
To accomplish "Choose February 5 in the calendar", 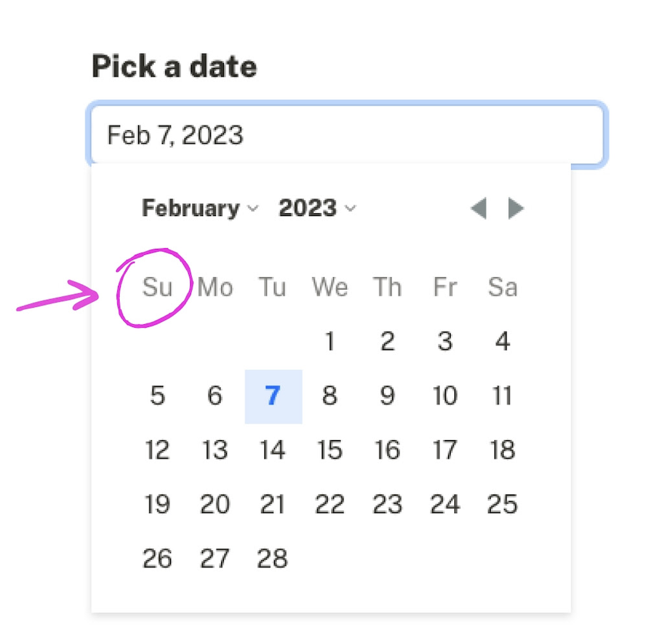I will coord(157,396).
